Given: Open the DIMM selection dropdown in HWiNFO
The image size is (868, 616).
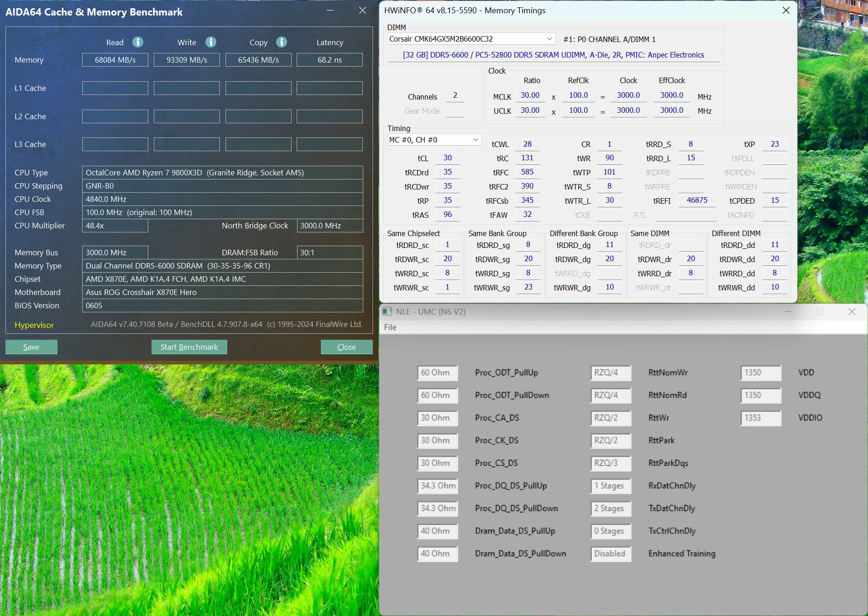Looking at the screenshot, I should [471, 39].
